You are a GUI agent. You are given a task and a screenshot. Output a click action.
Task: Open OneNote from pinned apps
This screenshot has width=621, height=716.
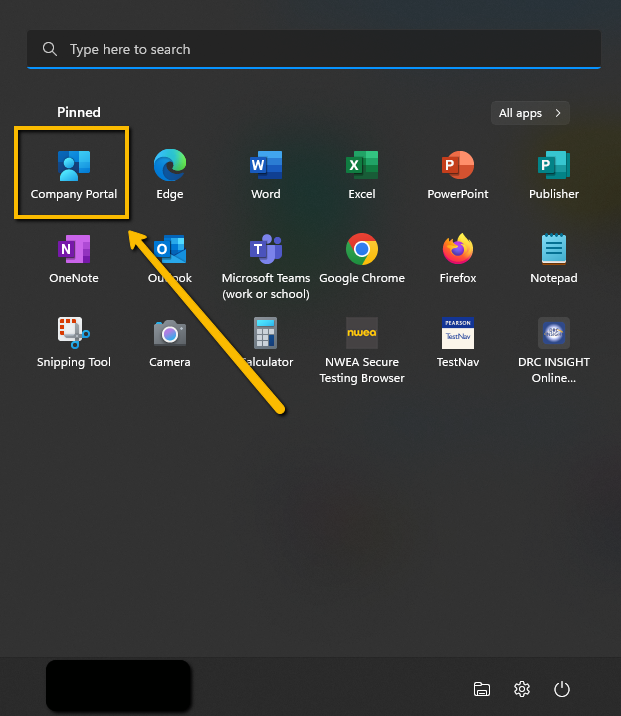[x=73, y=256]
